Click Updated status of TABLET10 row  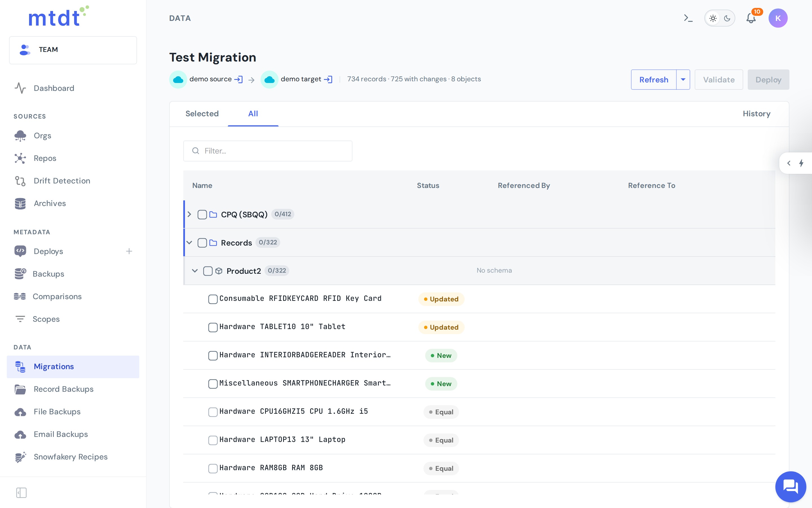(x=441, y=327)
